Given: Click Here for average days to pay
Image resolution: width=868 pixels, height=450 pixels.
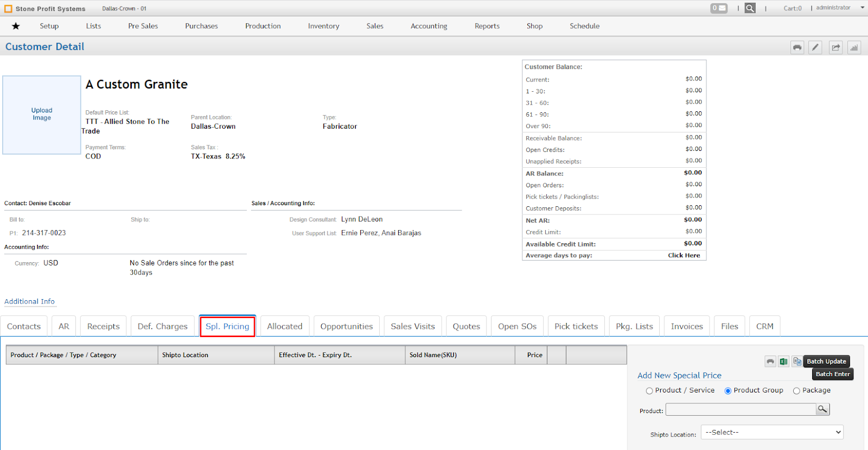Looking at the screenshot, I should point(684,255).
